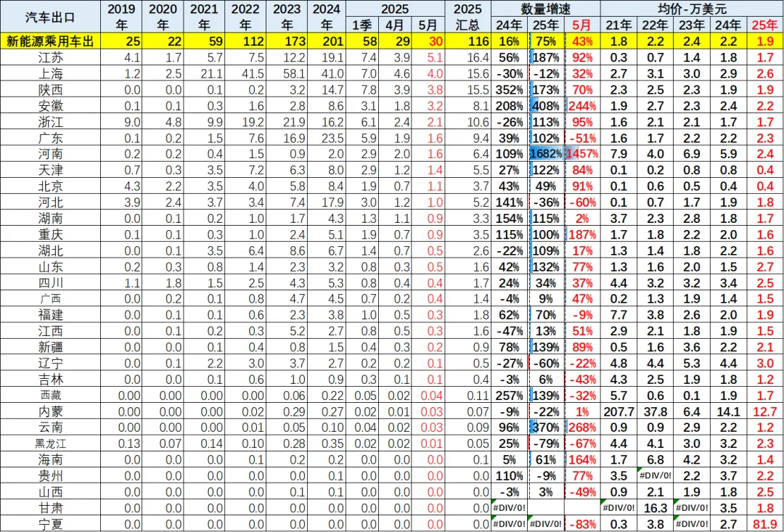Select the 江西 row label
784x532 pixels.
(51, 330)
